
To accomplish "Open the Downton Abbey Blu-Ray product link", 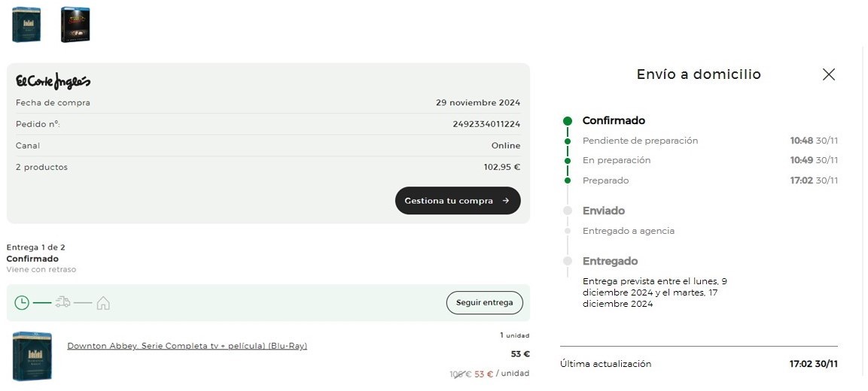I will click(x=187, y=346).
